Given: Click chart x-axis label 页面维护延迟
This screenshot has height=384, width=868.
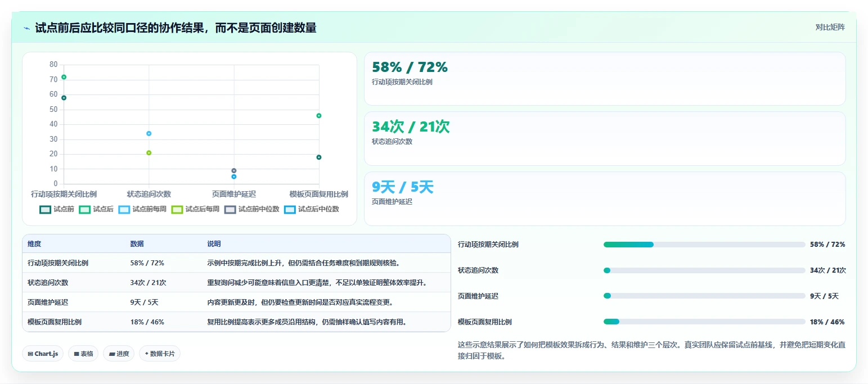Looking at the screenshot, I should pyautogui.click(x=234, y=194).
